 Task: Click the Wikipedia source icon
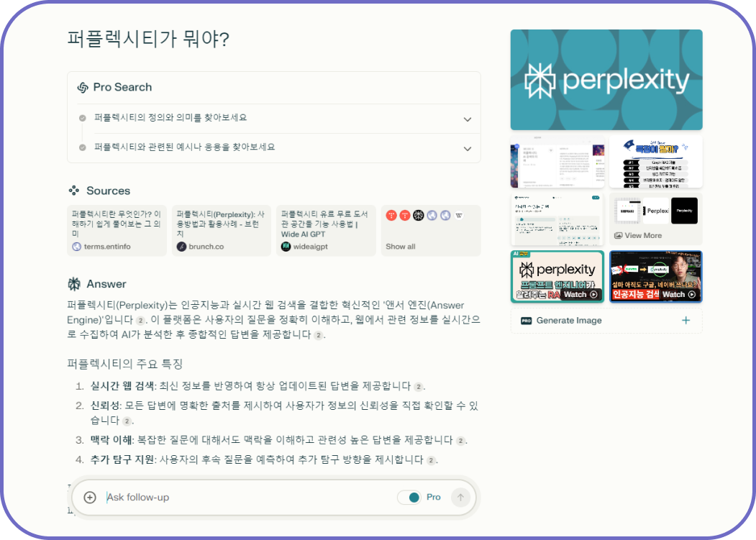tap(459, 216)
